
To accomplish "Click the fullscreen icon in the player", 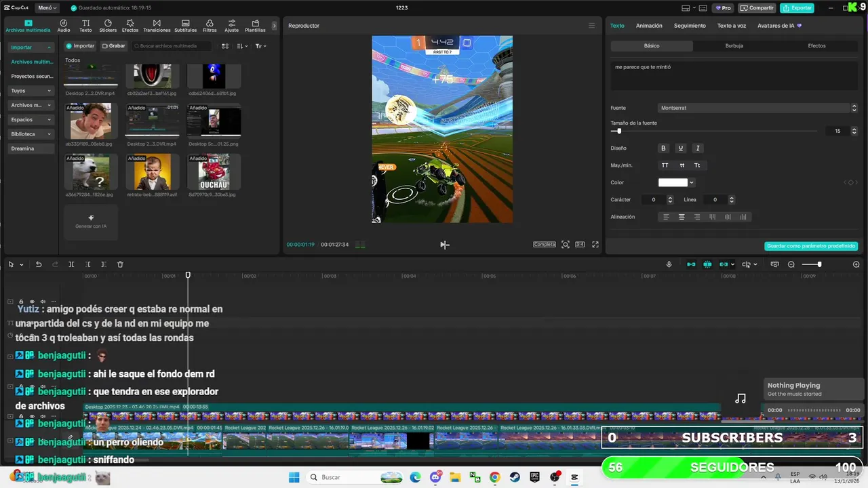I will pos(595,245).
